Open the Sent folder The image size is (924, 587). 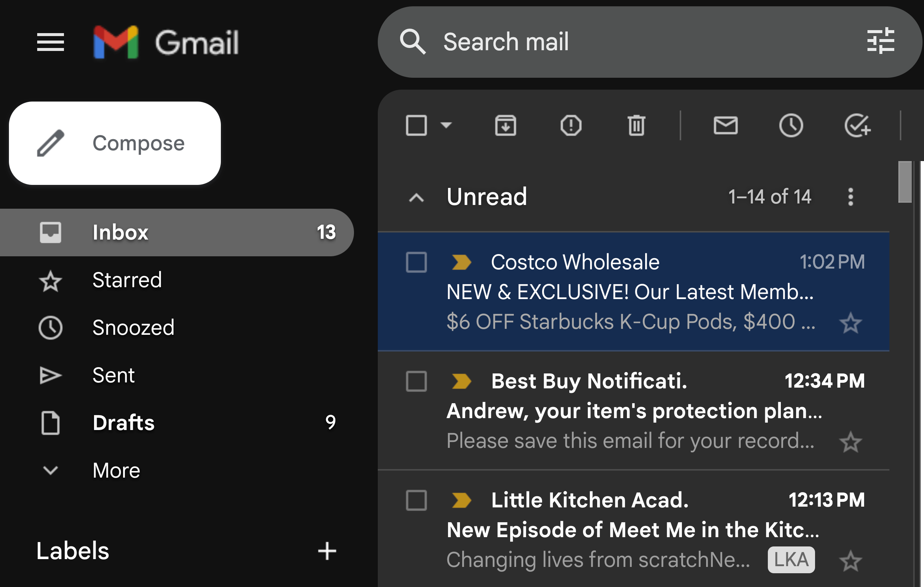tap(177, 375)
